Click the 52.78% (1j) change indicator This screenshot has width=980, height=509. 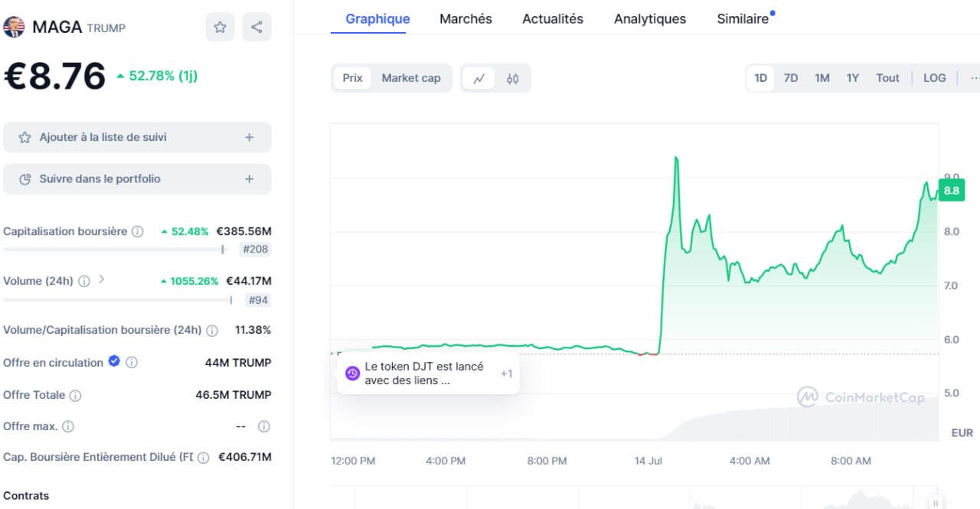pos(157,76)
